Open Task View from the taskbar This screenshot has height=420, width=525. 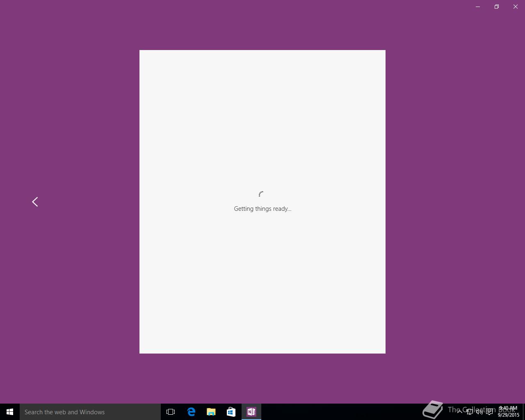pos(171,412)
